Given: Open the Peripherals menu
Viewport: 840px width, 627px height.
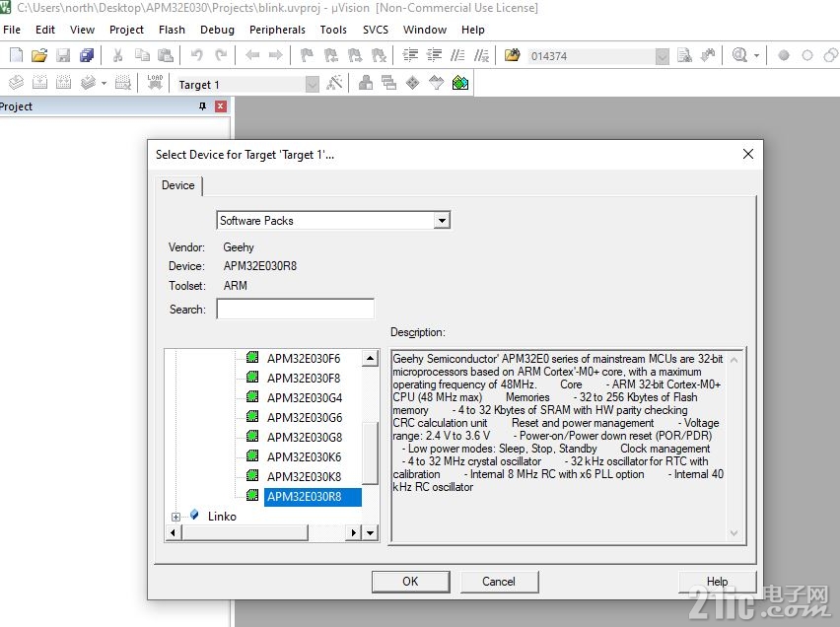Looking at the screenshot, I should pyautogui.click(x=277, y=30).
